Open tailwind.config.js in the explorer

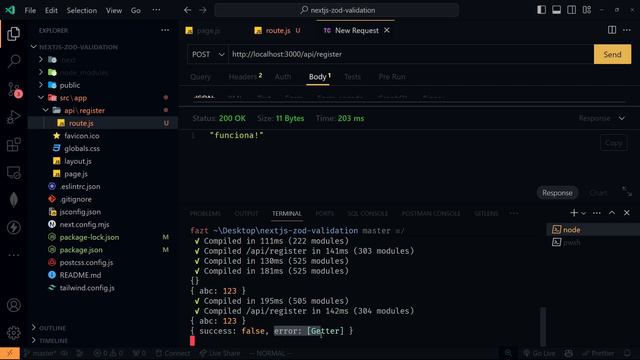coord(87,288)
